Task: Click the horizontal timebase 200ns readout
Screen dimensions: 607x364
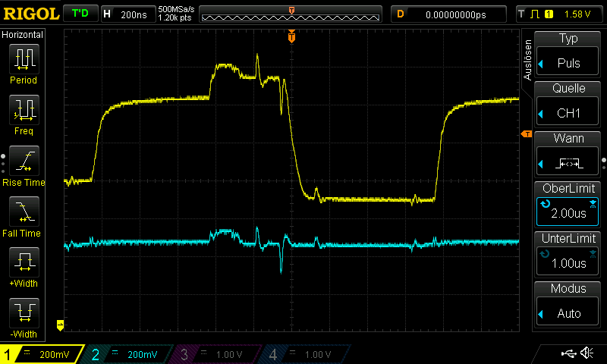Action: point(127,14)
